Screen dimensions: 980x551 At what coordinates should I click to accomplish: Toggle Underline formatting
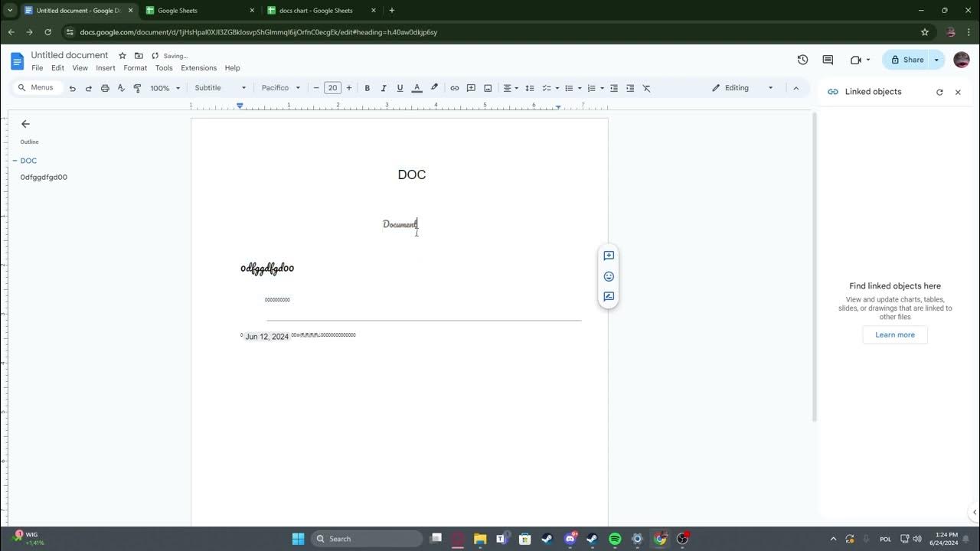click(x=400, y=88)
